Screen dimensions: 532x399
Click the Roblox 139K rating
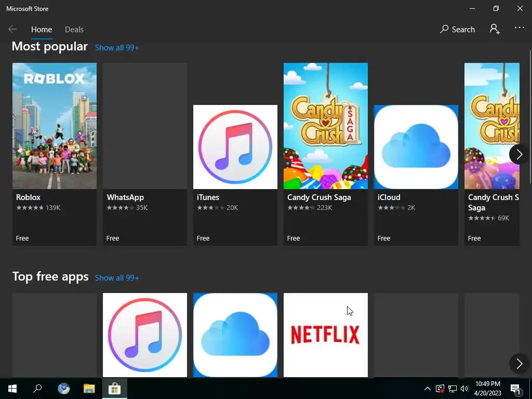point(38,208)
